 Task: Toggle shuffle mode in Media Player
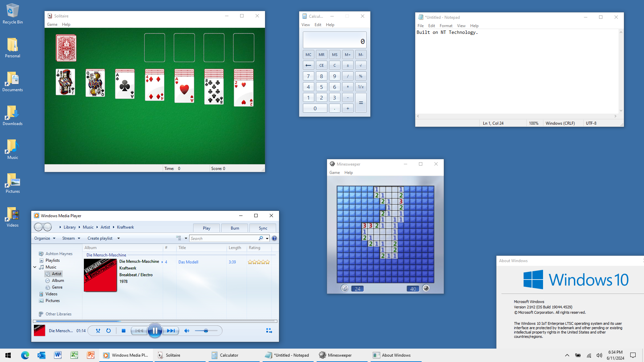pyautogui.click(x=98, y=331)
